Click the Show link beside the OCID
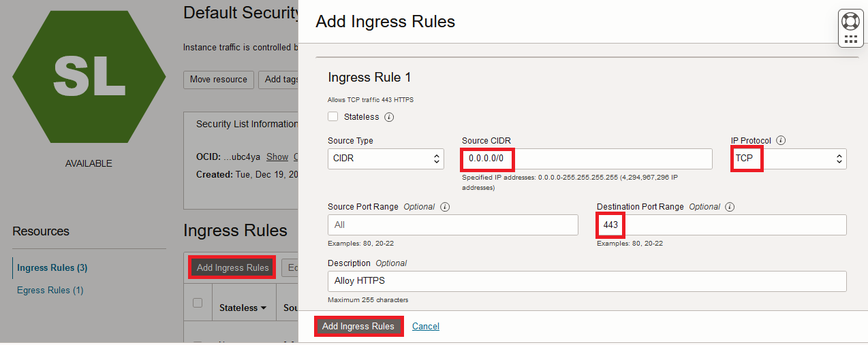868x345 pixels. click(277, 157)
